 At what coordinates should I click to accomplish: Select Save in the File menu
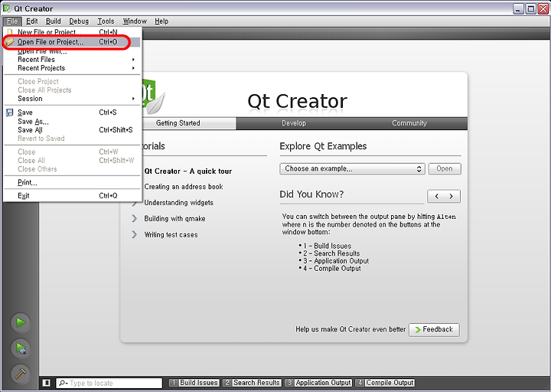tap(73, 113)
